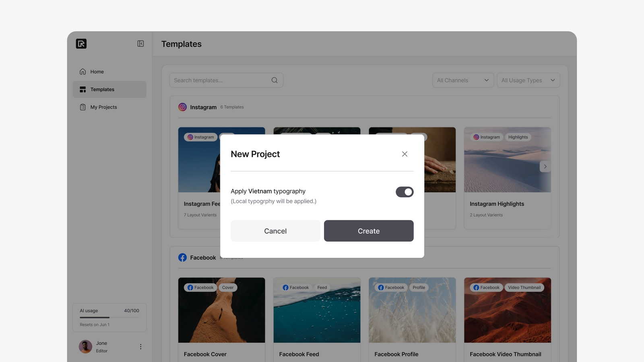644x362 pixels.
Task: Click Instagram badge on first Instagram card
Action: pyautogui.click(x=200, y=137)
